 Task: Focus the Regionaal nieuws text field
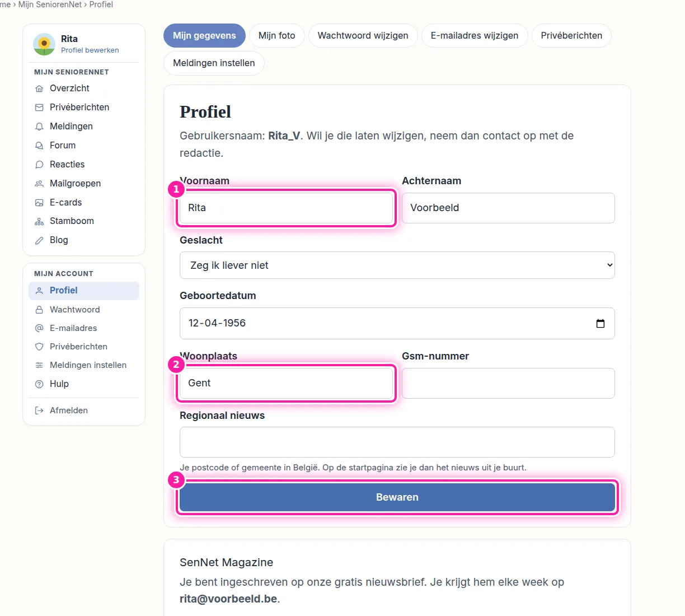(x=397, y=442)
